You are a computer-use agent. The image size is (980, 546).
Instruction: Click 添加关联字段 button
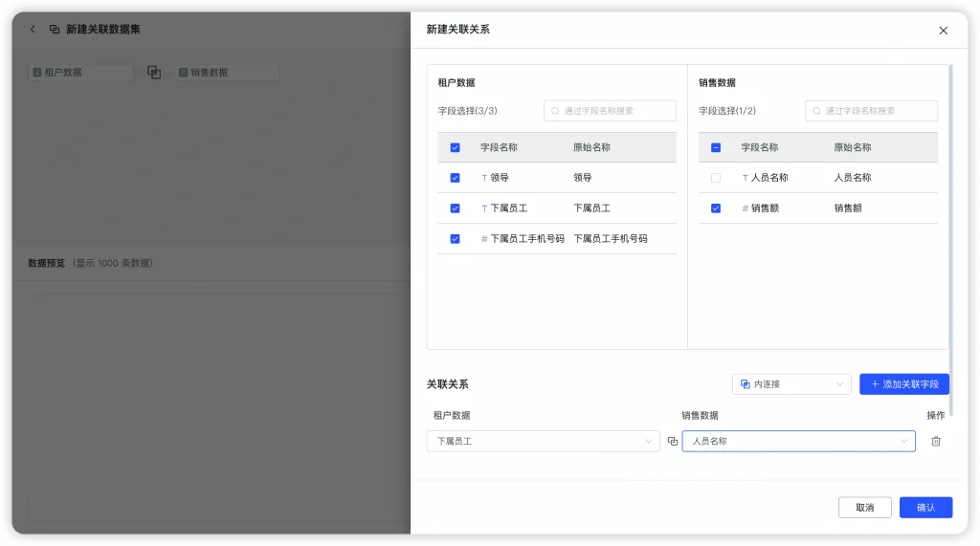tap(903, 384)
